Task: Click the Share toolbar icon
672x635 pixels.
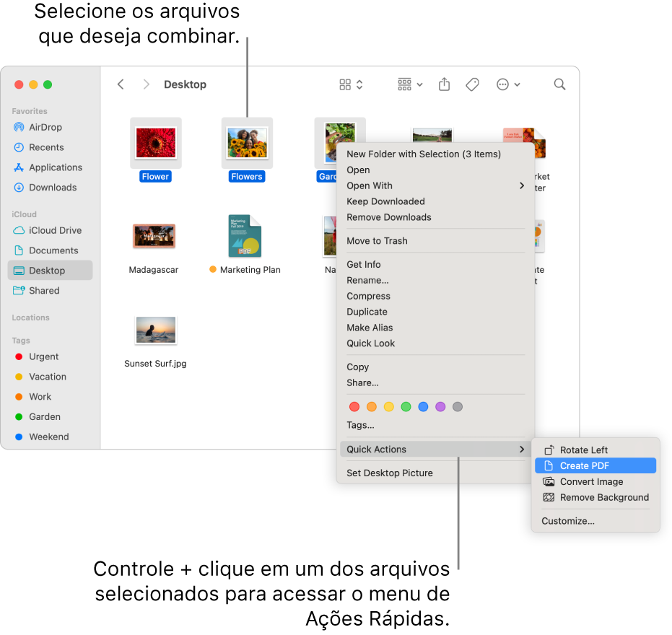Action: 444,84
